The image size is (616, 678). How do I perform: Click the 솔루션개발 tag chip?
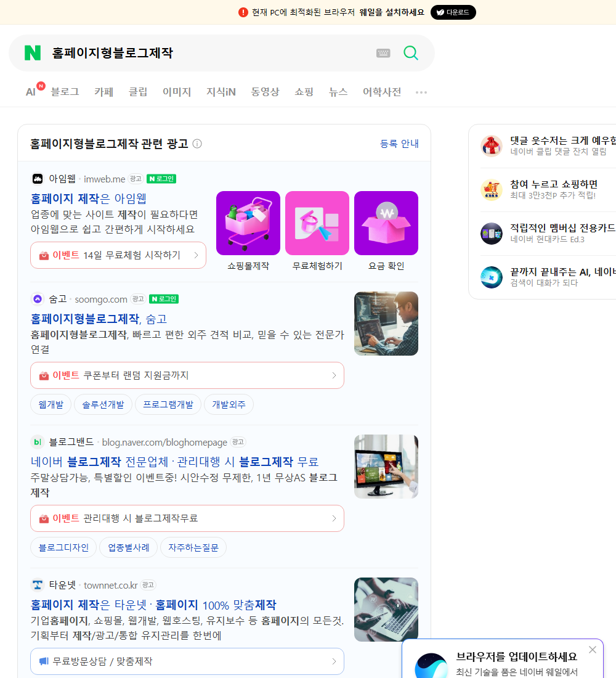[x=103, y=404]
